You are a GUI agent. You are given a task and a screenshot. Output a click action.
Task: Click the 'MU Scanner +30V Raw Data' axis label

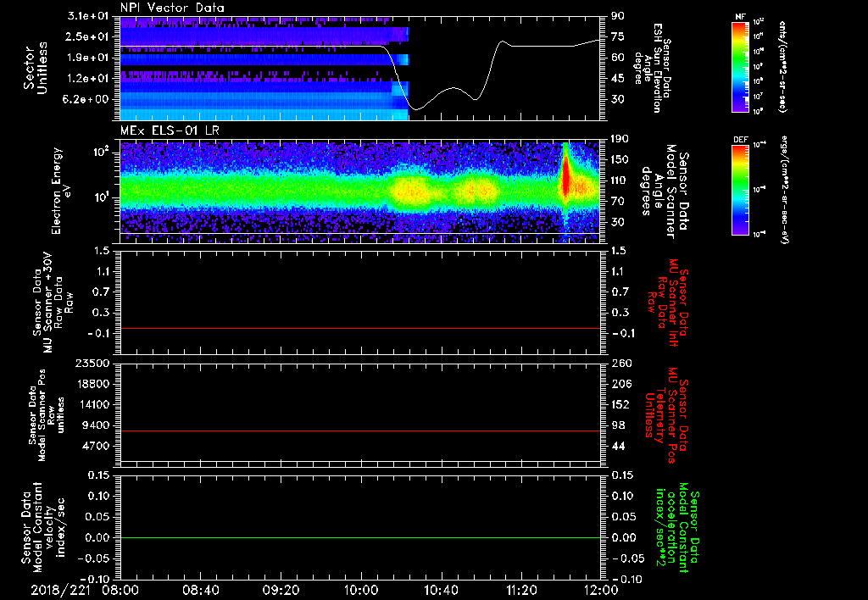53,303
